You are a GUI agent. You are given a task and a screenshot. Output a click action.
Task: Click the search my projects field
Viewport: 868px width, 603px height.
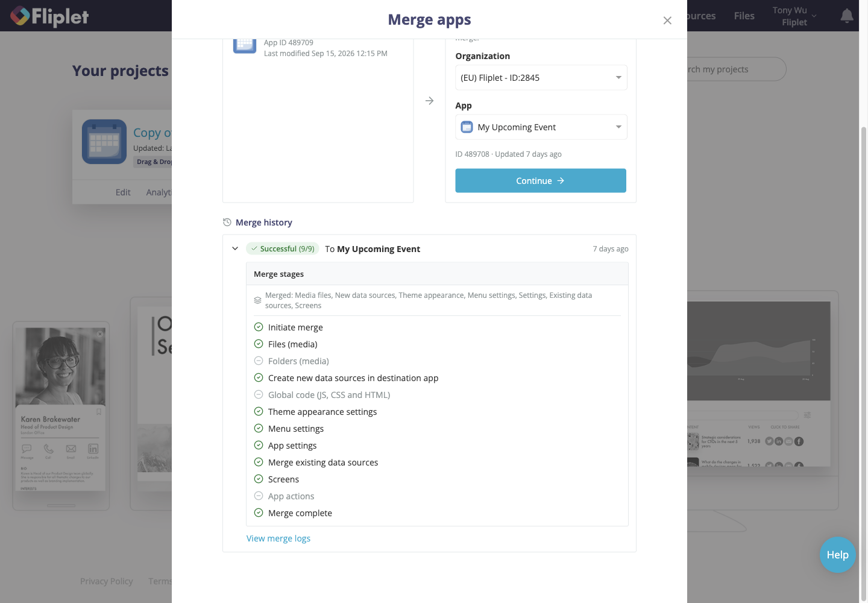coord(737,69)
